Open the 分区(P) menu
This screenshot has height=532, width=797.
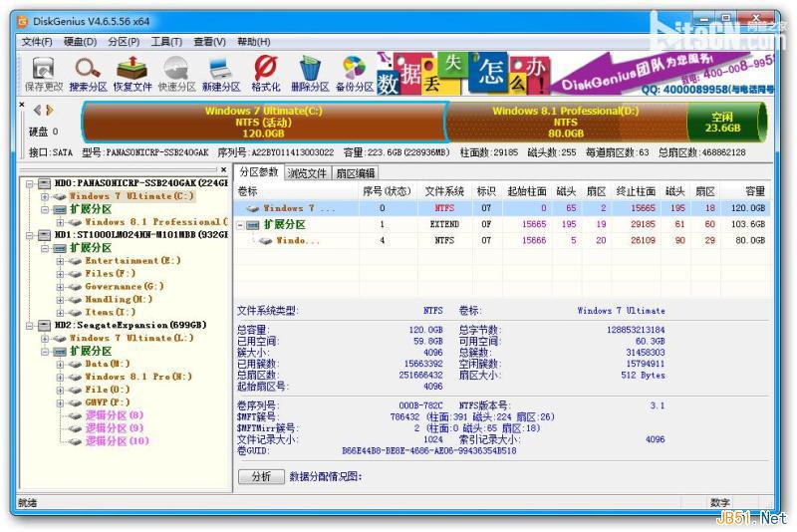click(x=124, y=42)
